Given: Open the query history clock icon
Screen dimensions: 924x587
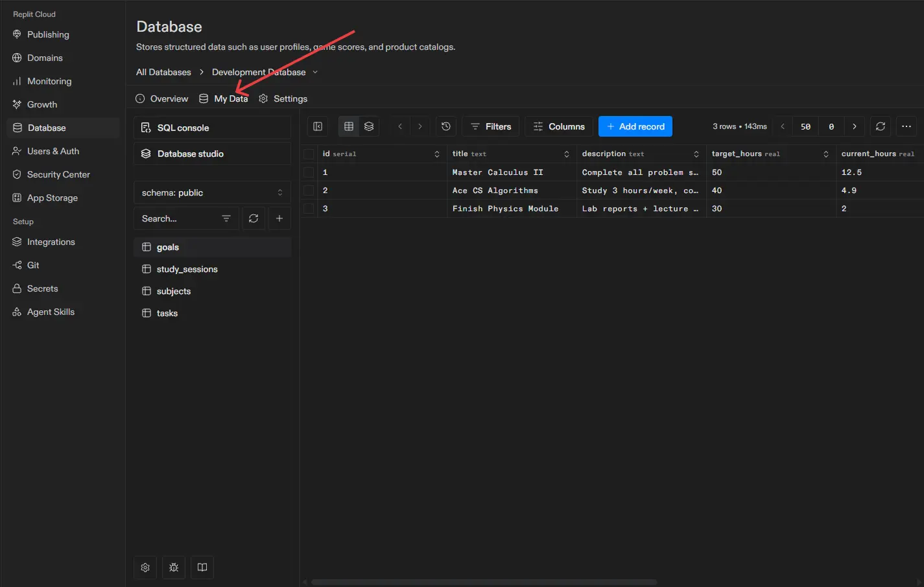Looking at the screenshot, I should 446,126.
